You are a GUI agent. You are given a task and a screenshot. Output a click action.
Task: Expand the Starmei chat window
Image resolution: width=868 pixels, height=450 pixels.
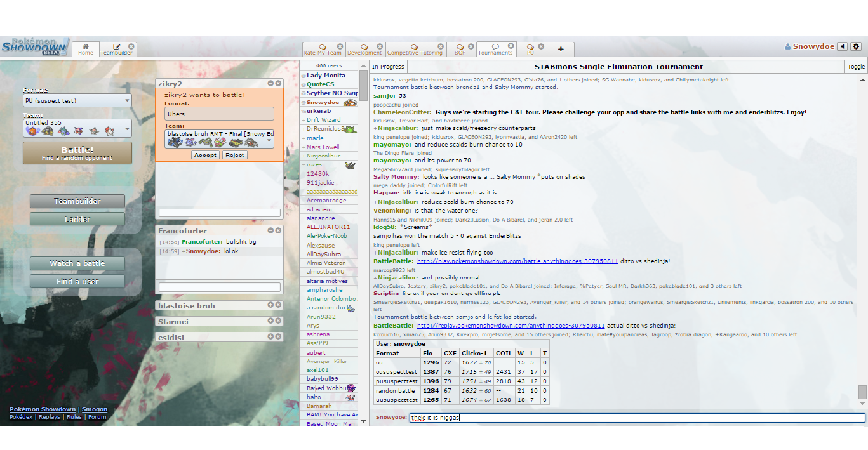[x=270, y=321]
